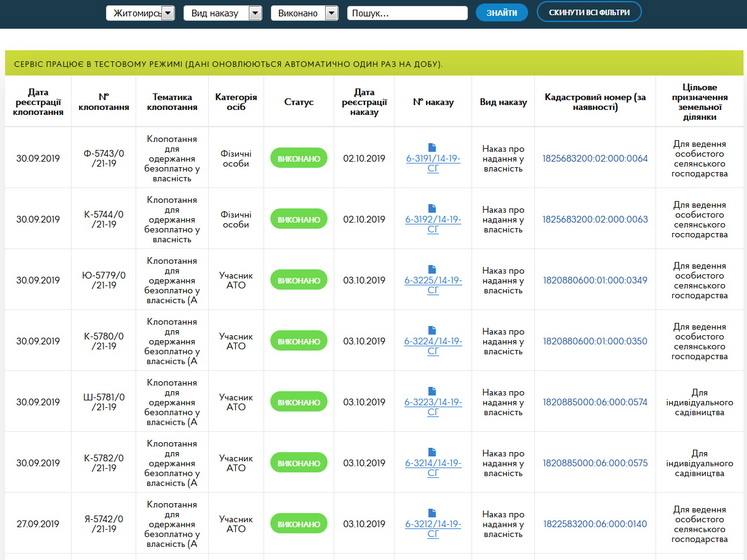Open cadastral number 1820880600:01:000:0349
Image resolution: width=747 pixels, height=560 pixels.
coord(595,280)
